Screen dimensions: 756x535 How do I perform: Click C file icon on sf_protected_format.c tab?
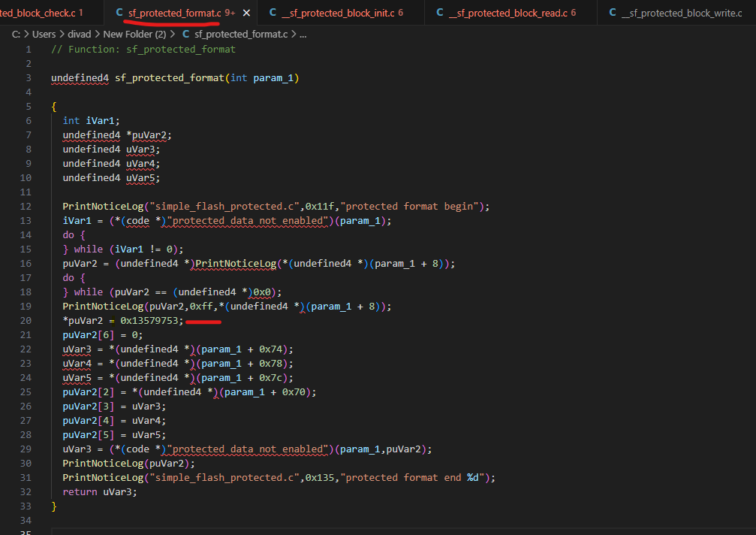point(119,13)
